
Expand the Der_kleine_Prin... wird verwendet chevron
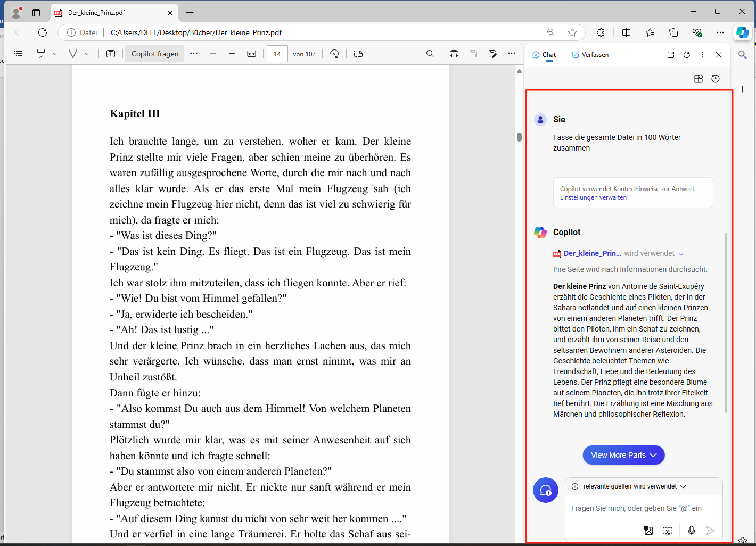click(681, 254)
